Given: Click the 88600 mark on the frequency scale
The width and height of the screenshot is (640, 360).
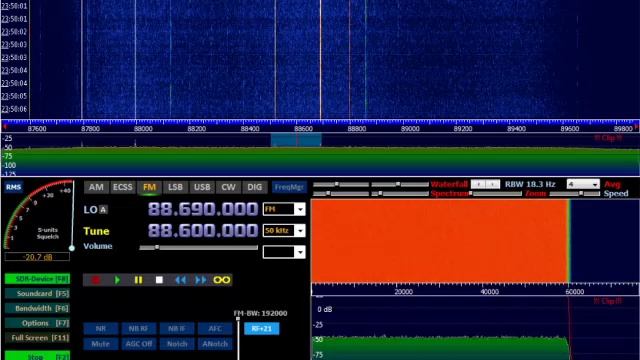Looking at the screenshot, I should point(303,129).
